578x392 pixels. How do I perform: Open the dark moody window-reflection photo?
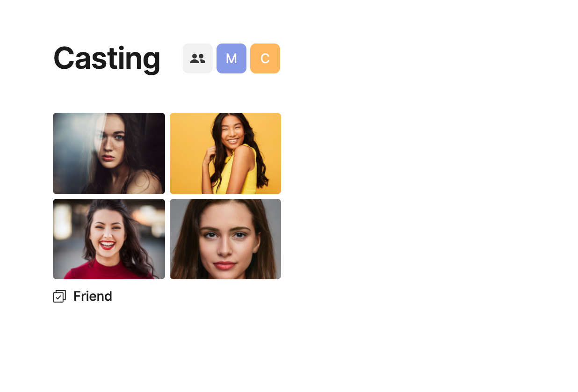[x=109, y=153]
